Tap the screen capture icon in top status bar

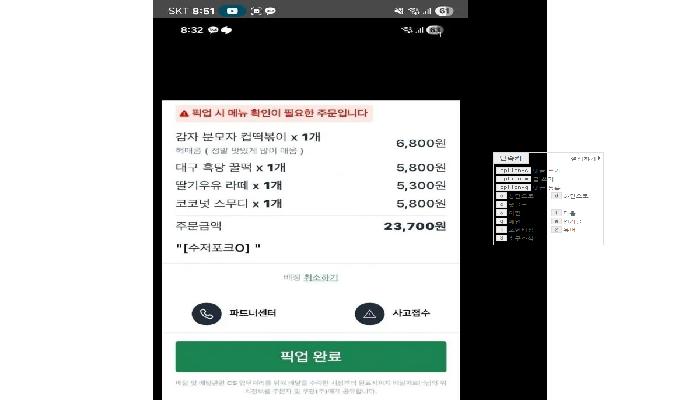tap(256, 11)
